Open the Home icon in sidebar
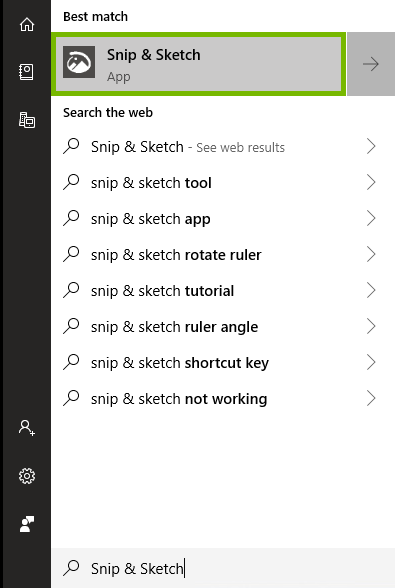 pyautogui.click(x=27, y=24)
